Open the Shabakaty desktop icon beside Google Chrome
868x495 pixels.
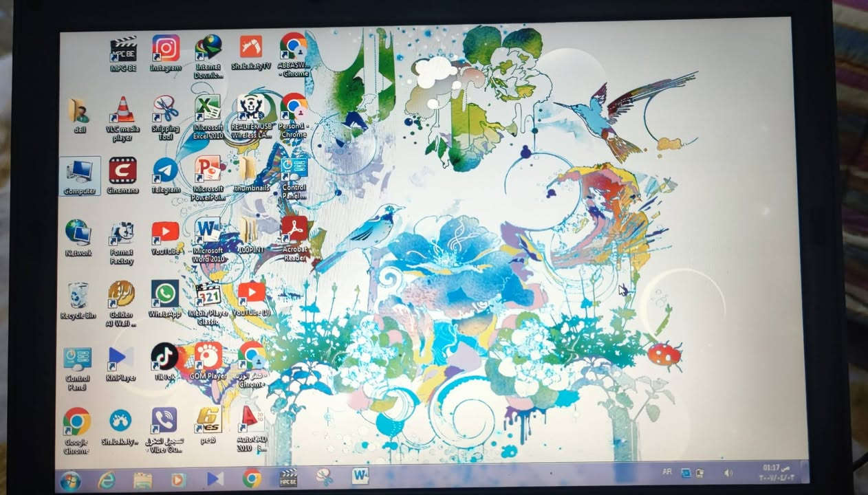click(120, 427)
